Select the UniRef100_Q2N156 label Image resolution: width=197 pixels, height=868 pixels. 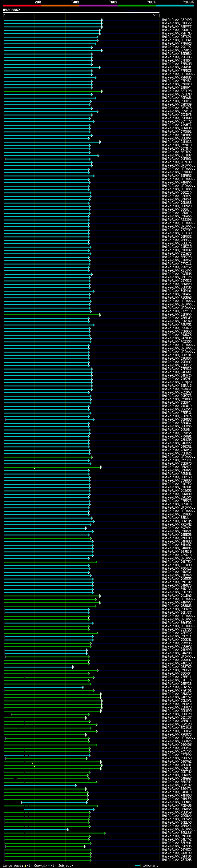177,687
